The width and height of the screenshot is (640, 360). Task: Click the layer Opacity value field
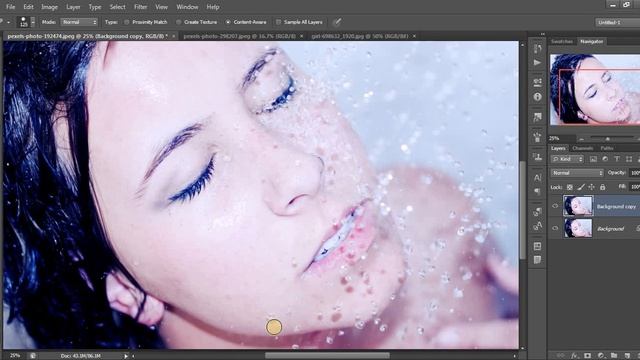(635, 173)
